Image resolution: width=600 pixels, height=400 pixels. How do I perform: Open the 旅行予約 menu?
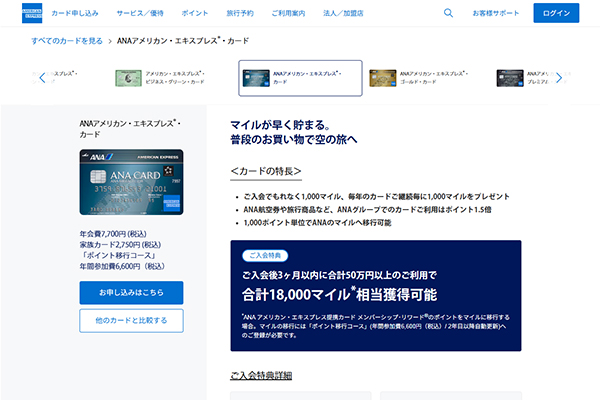[x=240, y=13]
